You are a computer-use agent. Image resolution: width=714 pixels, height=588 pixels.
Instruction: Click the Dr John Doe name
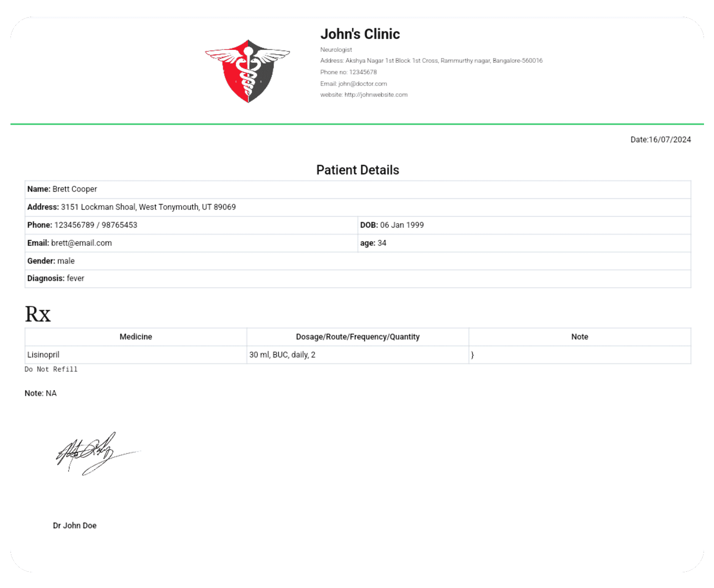click(x=75, y=526)
